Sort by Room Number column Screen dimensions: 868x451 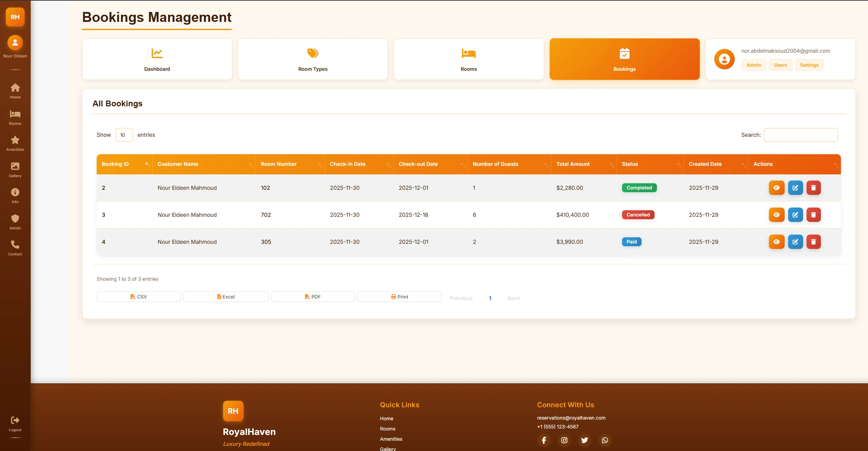pos(290,164)
